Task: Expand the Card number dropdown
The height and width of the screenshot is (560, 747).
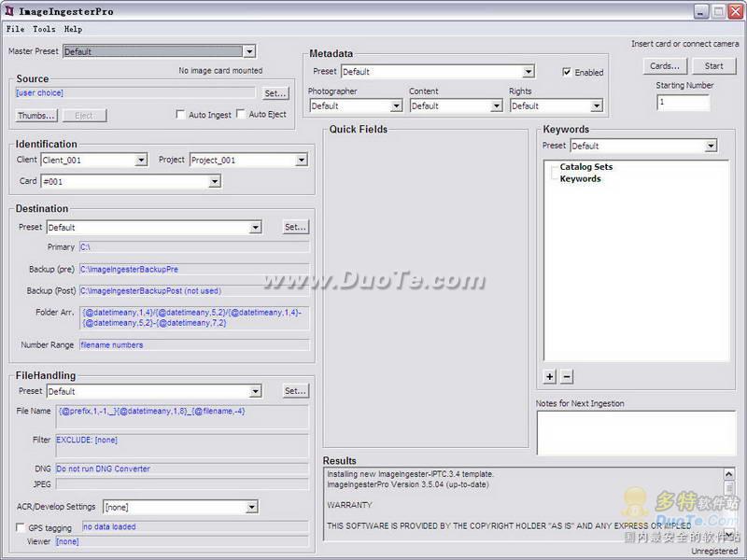Action: point(215,181)
